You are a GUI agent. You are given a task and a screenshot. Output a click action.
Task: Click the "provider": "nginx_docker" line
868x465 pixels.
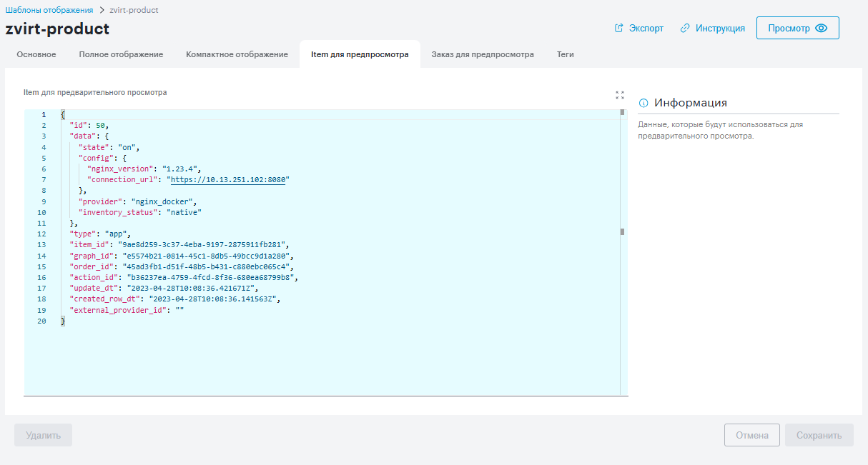(x=137, y=201)
